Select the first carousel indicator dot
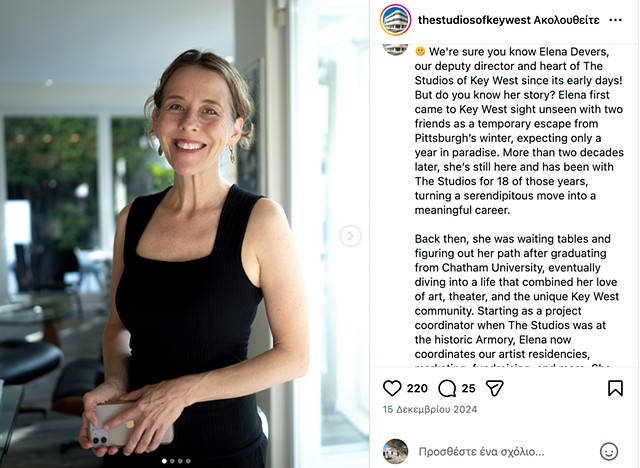This screenshot has height=468, width=640. coord(164,461)
